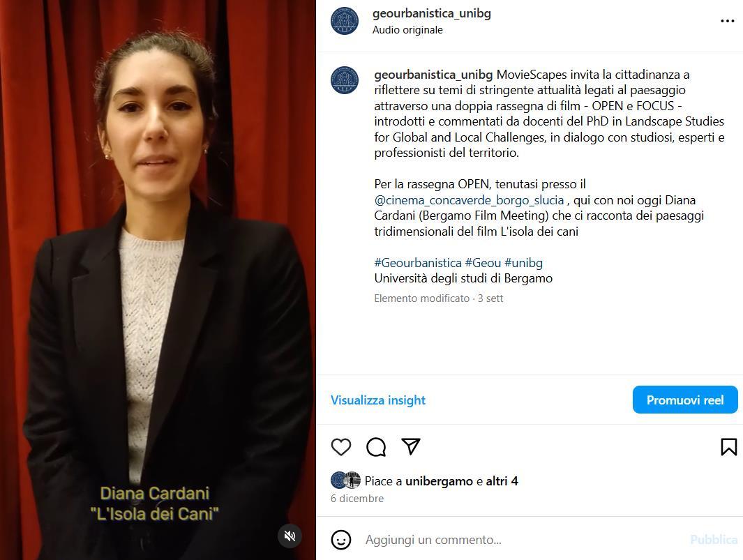
Task: Share the reel with the paper plane icon
Action: [411, 446]
